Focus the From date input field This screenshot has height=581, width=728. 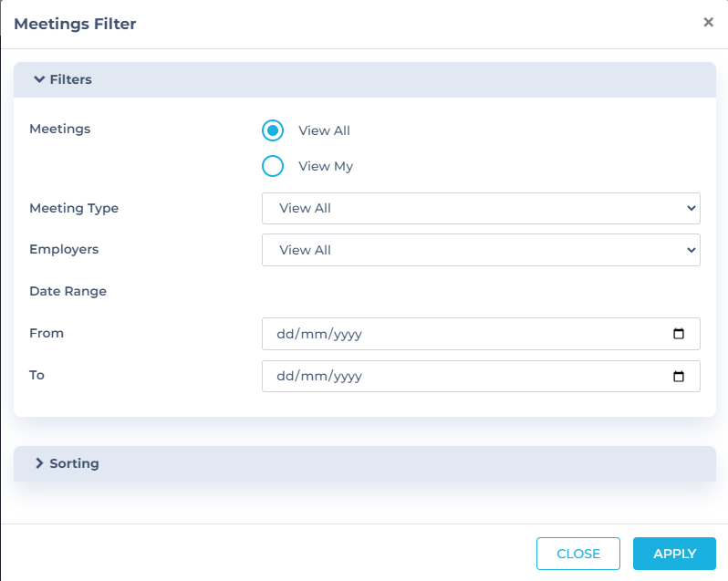[456, 334]
